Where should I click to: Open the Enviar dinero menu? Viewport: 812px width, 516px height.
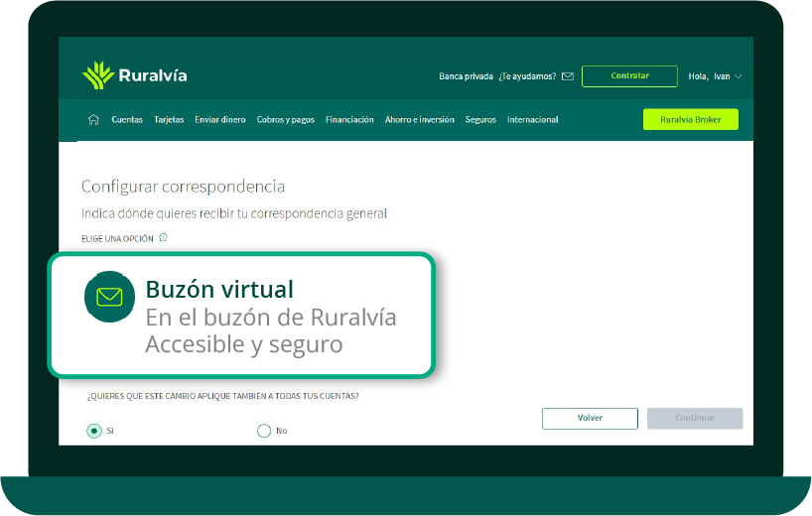click(220, 119)
